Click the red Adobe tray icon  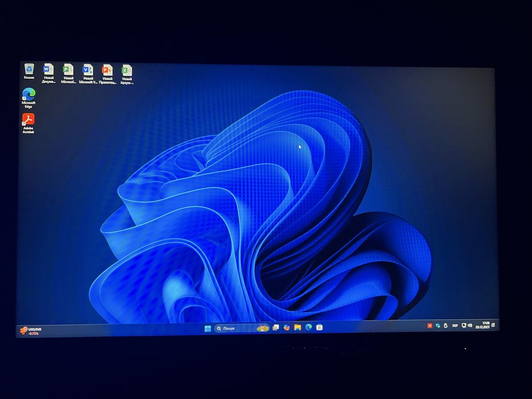[429, 325]
